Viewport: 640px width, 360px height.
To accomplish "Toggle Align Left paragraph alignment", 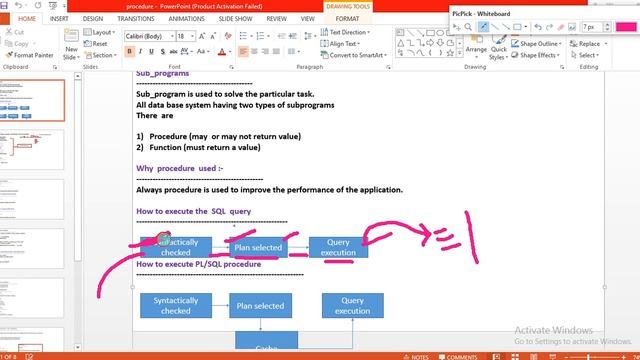I will (243, 51).
